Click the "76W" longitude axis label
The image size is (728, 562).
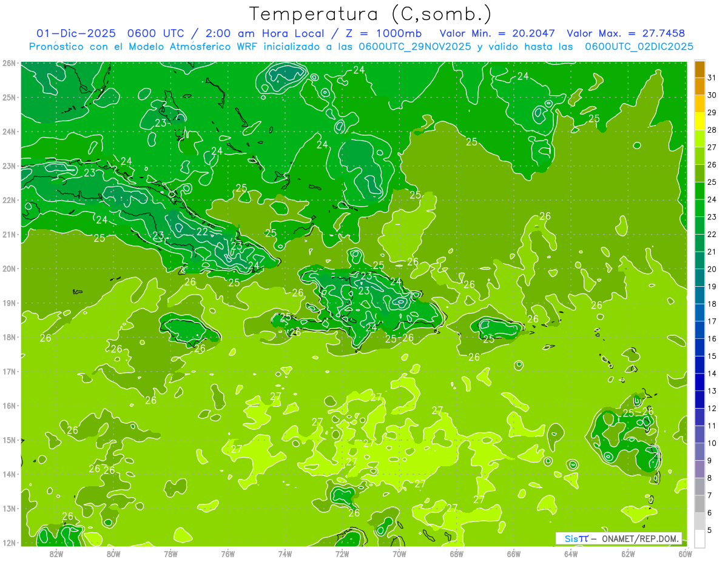227,554
